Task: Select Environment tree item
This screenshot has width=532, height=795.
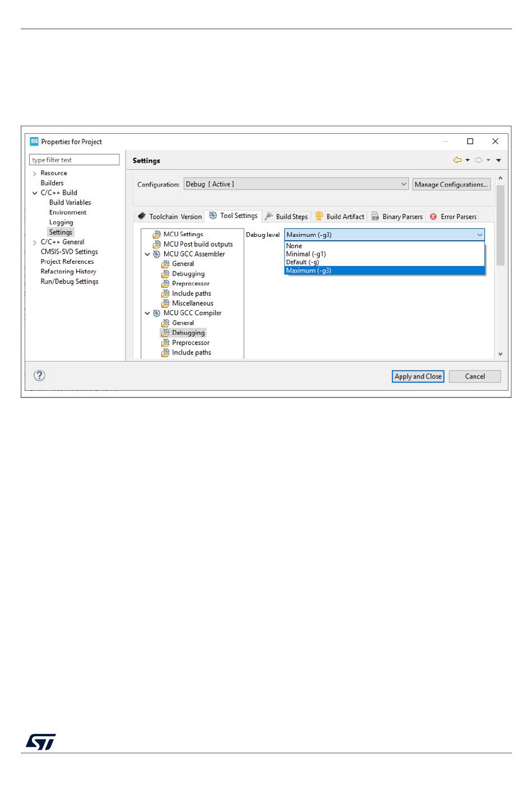Action: pos(68,212)
